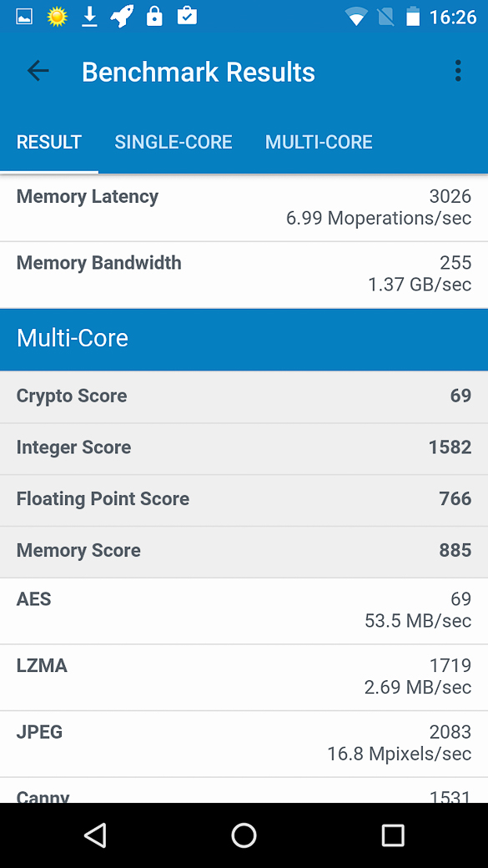Select the Crypto Score row

tap(244, 397)
